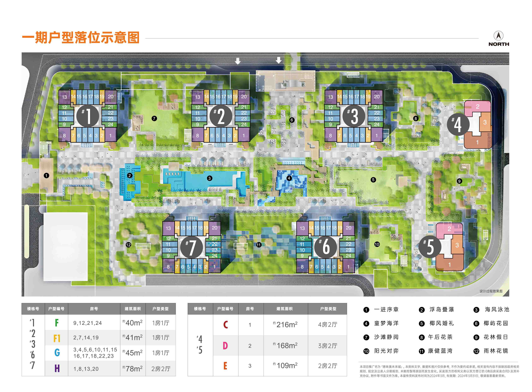Image resolution: width=532 pixels, height=392 pixels.
Task: Click 户型编号 header in right table
Action: [x=225, y=309]
